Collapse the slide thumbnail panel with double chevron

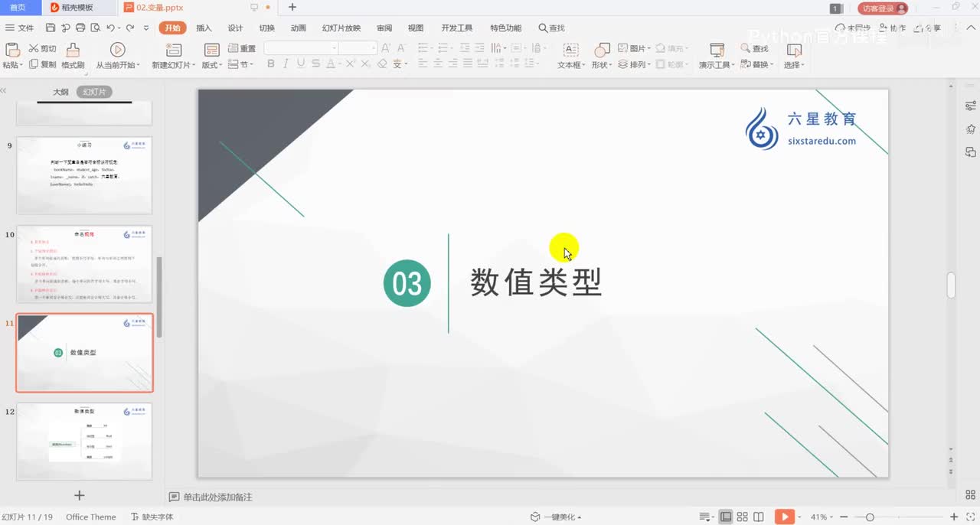(x=3, y=90)
